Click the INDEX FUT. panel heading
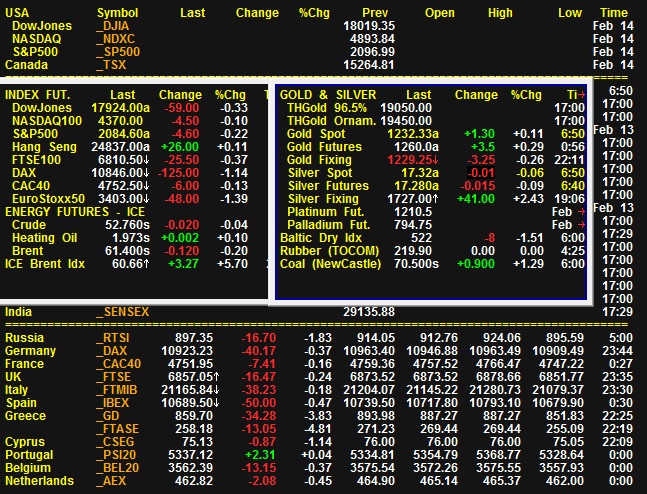Screen dimensions: 647x494 [38, 95]
